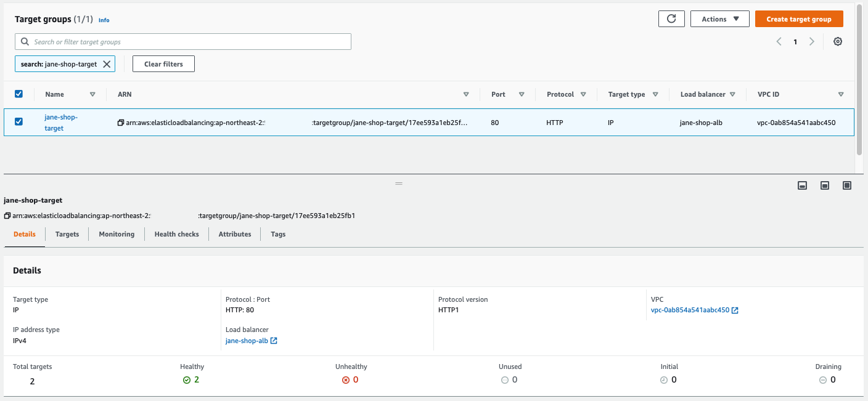Click the 'IPv4' IP address type value
The height and width of the screenshot is (401, 868).
coord(20,340)
